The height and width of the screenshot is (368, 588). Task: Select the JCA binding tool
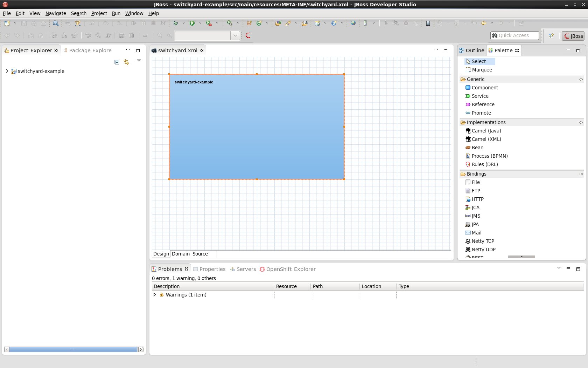pyautogui.click(x=472, y=207)
